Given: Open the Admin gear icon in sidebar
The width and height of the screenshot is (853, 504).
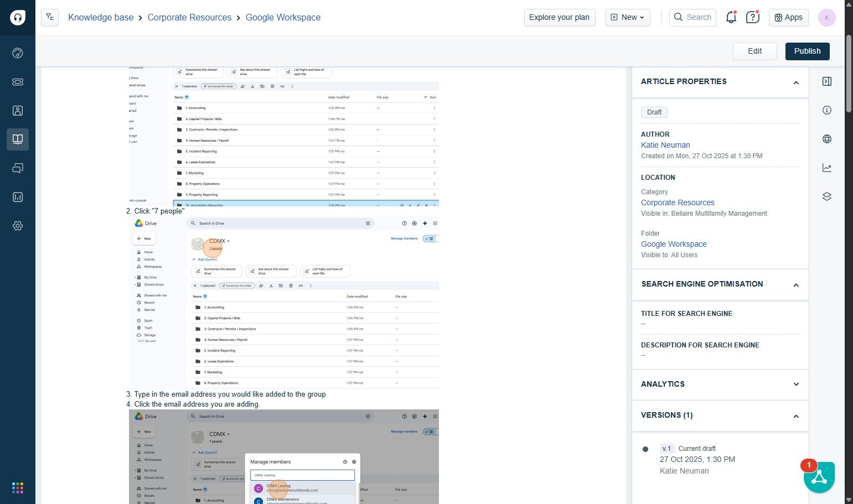Looking at the screenshot, I should (18, 226).
